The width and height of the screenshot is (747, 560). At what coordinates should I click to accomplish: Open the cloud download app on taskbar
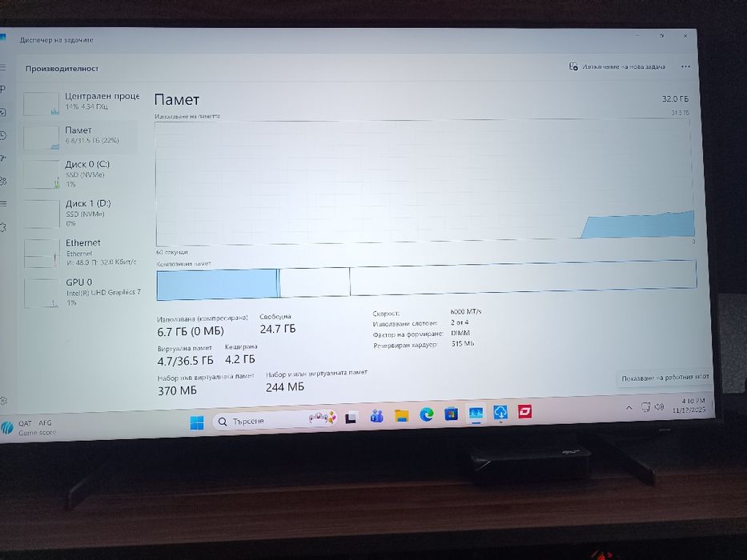point(500,412)
